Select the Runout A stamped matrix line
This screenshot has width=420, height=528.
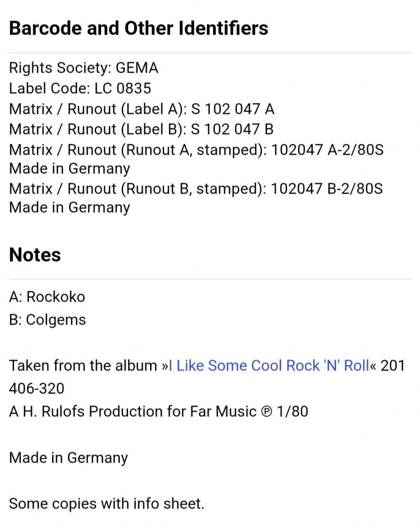click(196, 150)
